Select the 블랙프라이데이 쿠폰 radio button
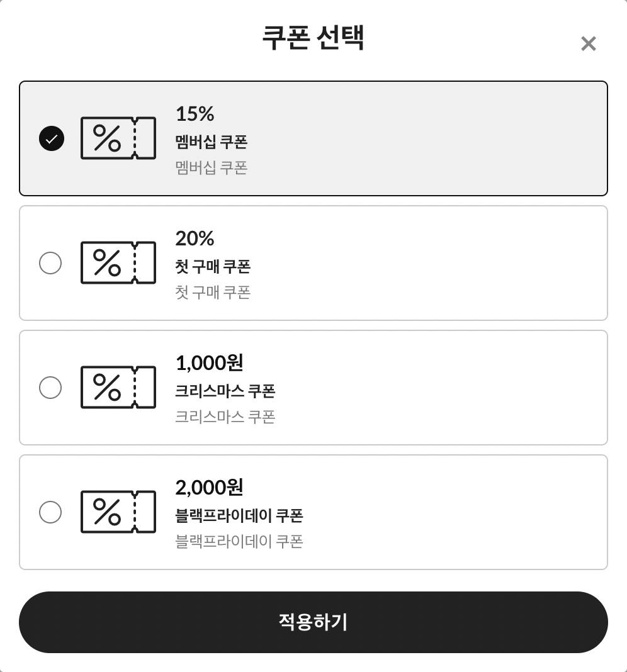The width and height of the screenshot is (627, 672). click(50, 512)
